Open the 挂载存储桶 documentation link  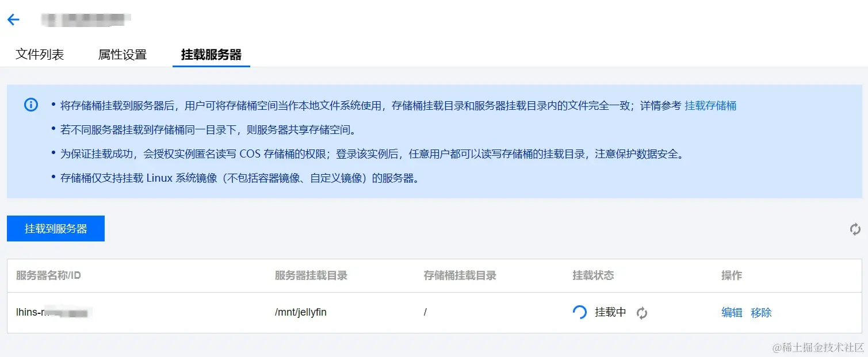(x=710, y=105)
